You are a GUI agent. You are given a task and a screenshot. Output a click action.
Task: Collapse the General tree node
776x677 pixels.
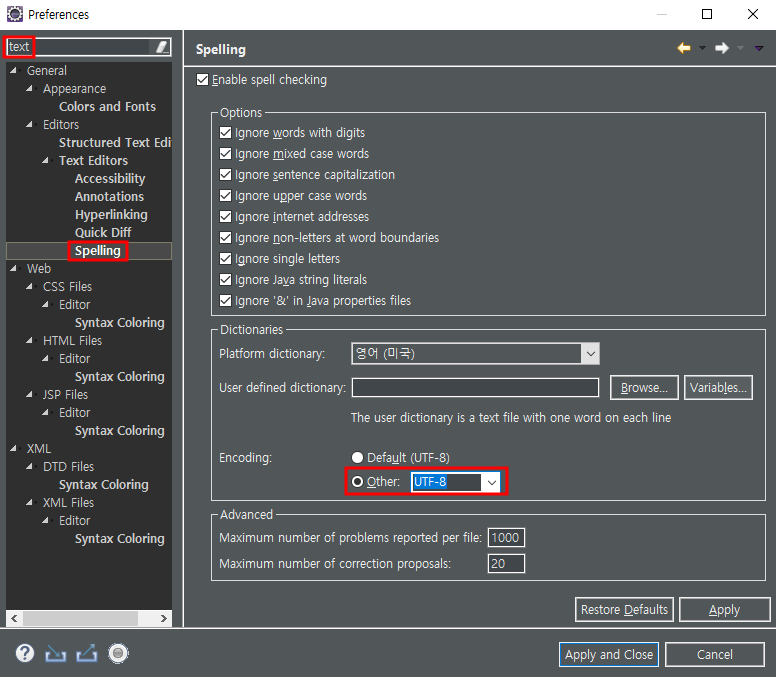tap(14, 70)
